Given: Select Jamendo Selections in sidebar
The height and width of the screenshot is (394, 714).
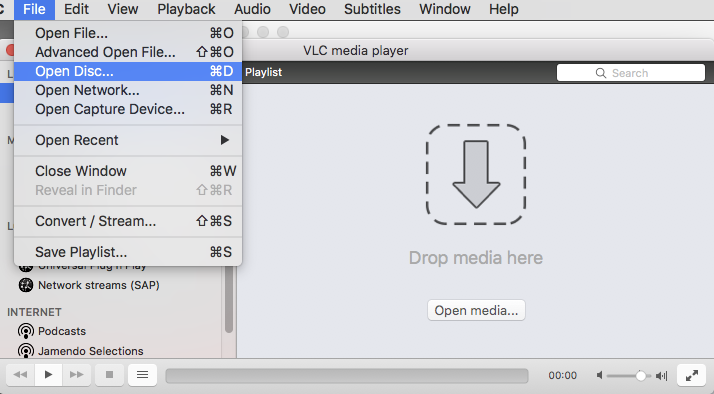Looking at the screenshot, I should [91, 351].
